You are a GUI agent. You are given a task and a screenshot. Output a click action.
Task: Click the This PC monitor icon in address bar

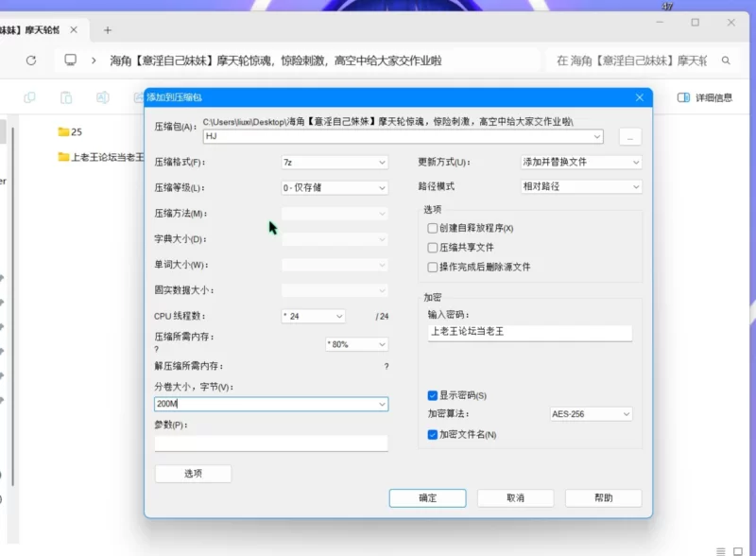(70, 60)
